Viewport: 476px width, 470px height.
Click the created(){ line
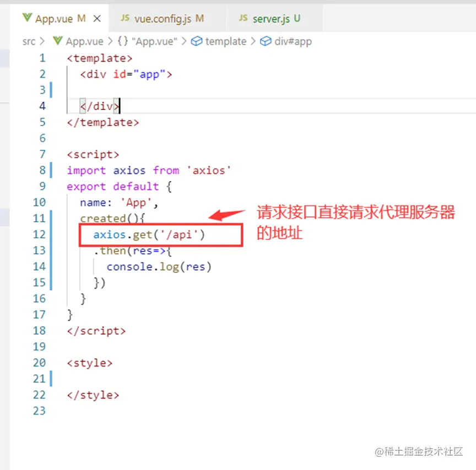coord(112,218)
